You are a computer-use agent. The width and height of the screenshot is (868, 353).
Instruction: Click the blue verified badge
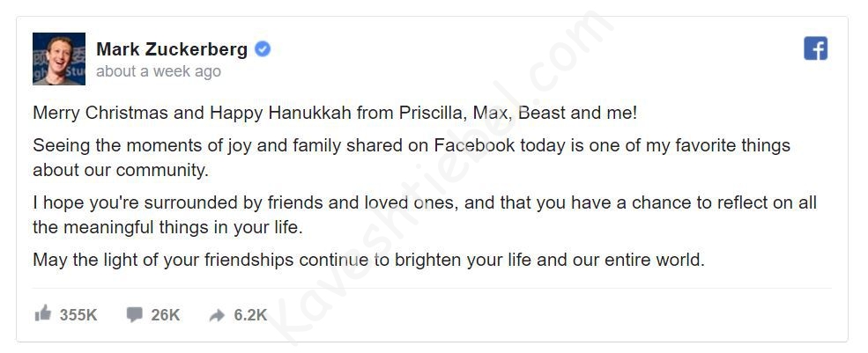click(x=263, y=49)
